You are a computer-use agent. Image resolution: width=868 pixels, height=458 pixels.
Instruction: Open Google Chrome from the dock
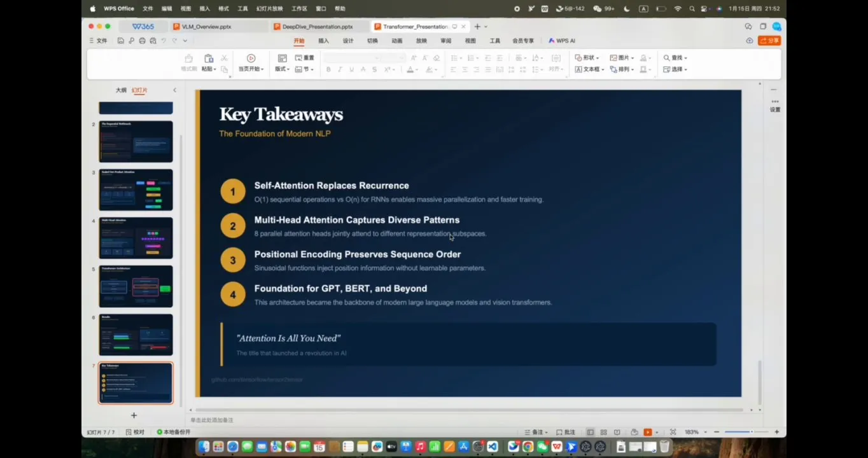(x=528, y=447)
